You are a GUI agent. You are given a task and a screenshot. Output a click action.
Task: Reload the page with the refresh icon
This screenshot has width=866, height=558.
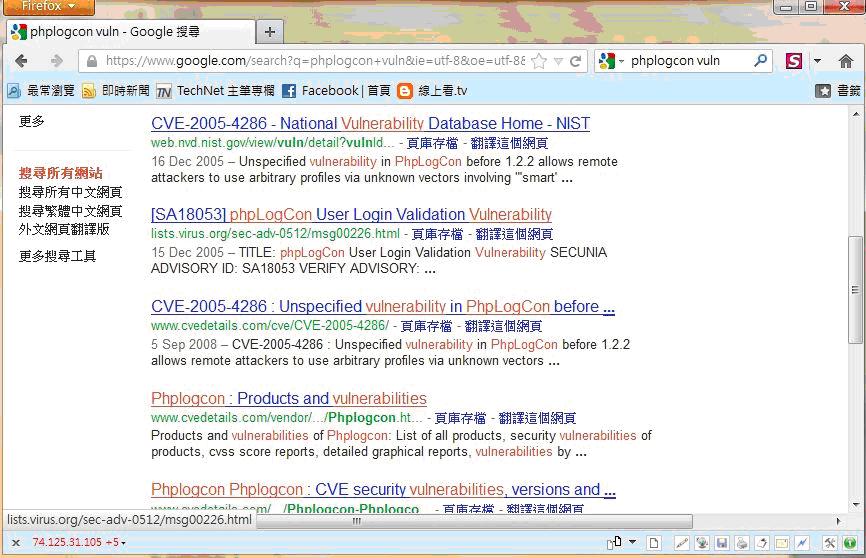point(575,61)
